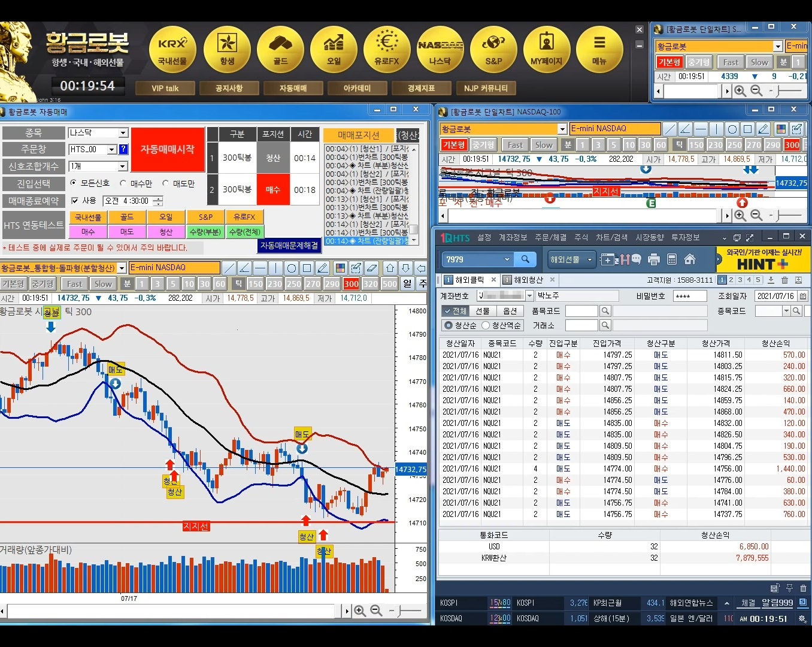Click 자동매매문제해결 button

[x=290, y=246]
